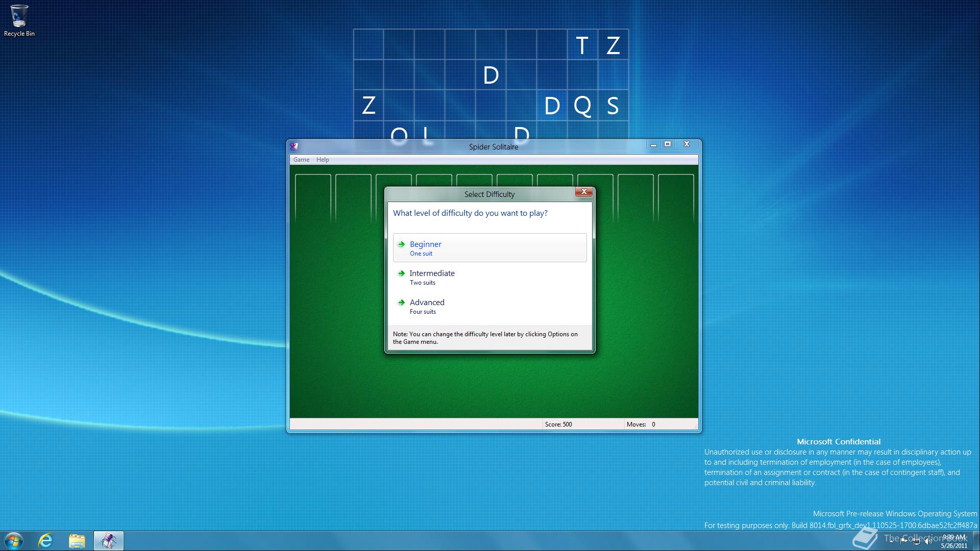Viewport: 980px width, 551px height.
Task: Choose Beginner one-suit difficulty
Action: pos(490,248)
